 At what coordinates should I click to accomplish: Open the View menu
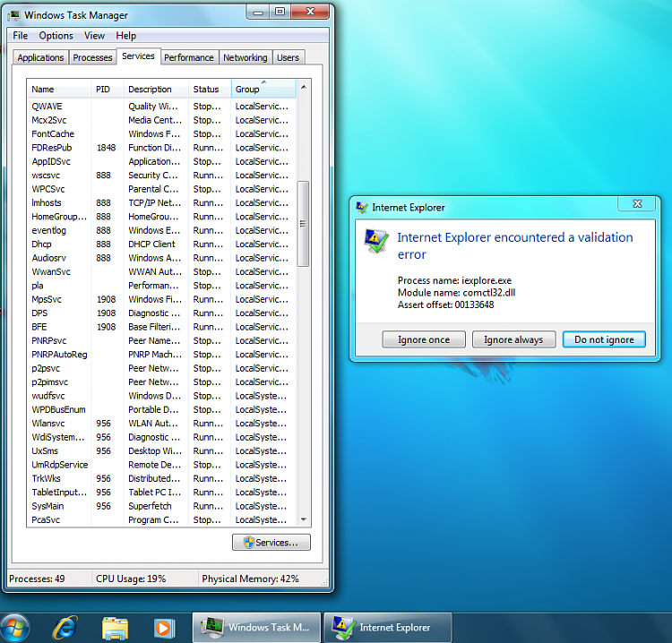94,36
